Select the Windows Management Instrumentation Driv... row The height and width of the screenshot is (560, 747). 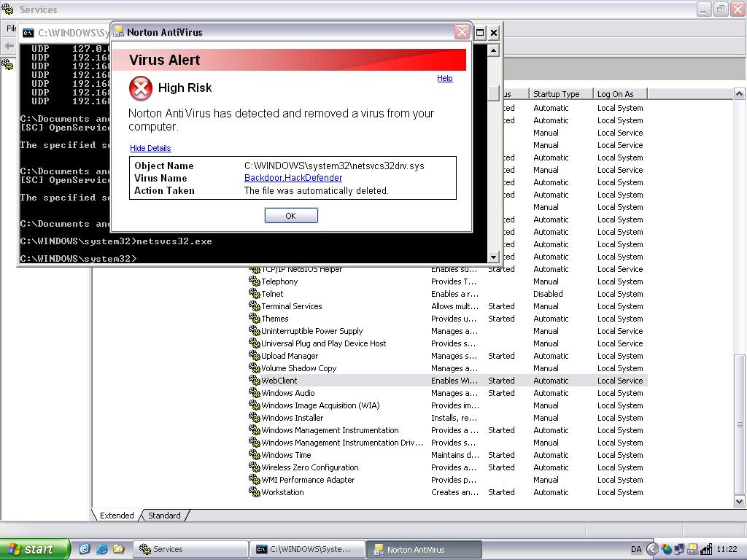(x=448, y=443)
